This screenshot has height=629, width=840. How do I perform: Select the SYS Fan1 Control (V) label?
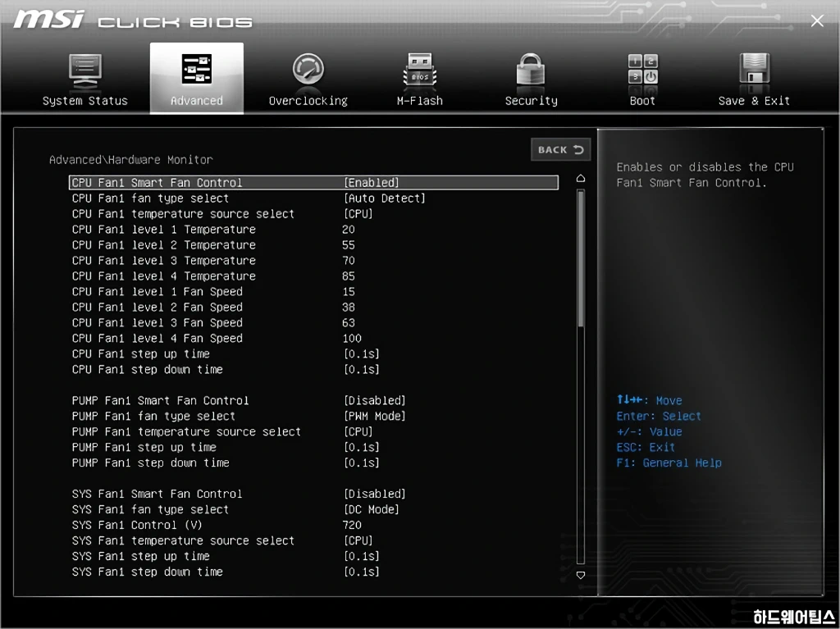(x=137, y=525)
